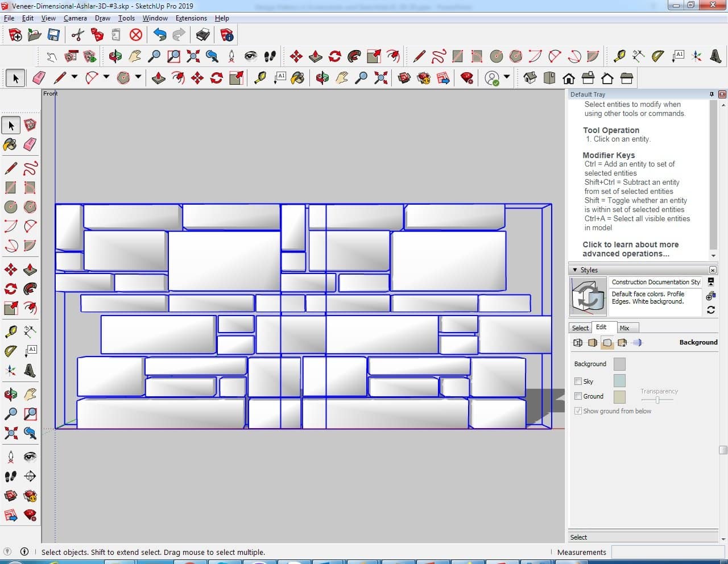Enable the Ground checkbox
728x564 pixels.
(x=578, y=396)
